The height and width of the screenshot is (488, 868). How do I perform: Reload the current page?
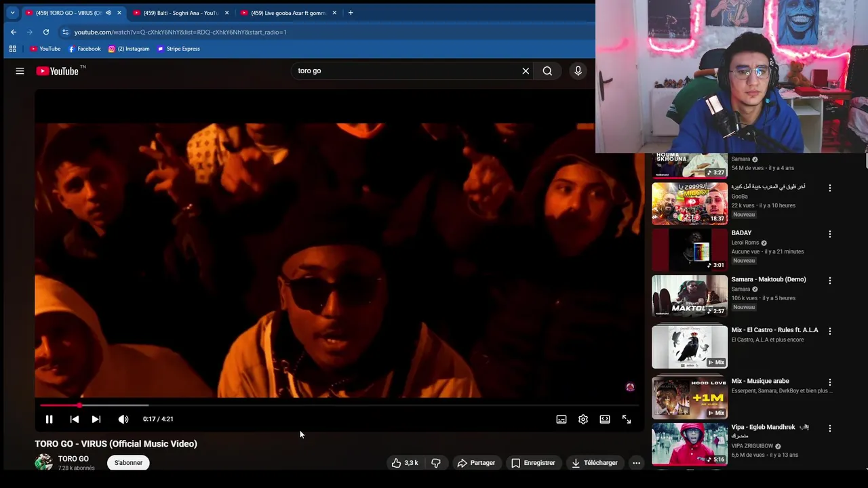tap(46, 32)
